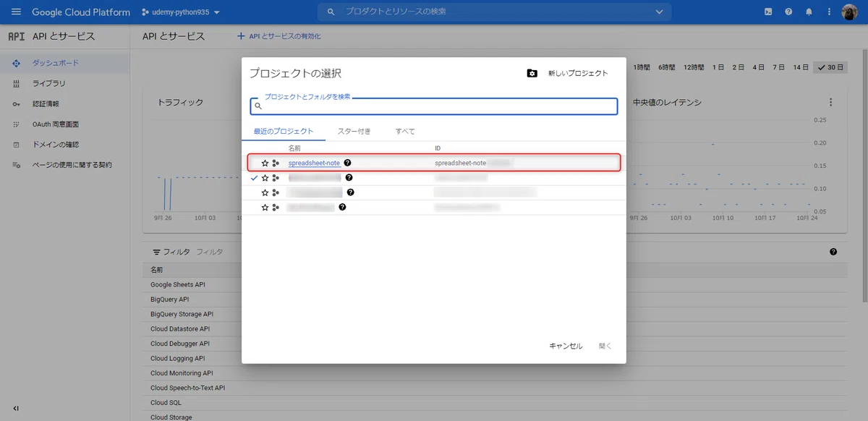
Task: Click the top search bar field
Action: coord(494,12)
